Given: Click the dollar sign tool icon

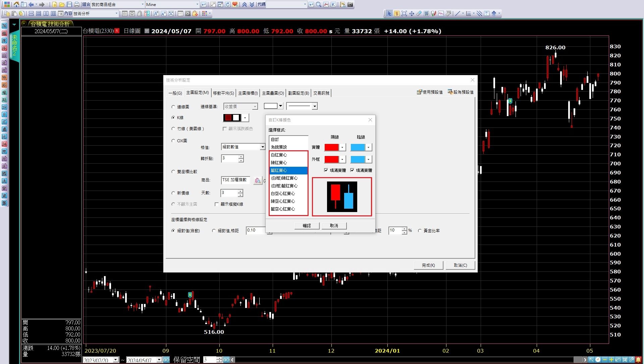Looking at the screenshot, I should pyautogui.click(x=397, y=13).
